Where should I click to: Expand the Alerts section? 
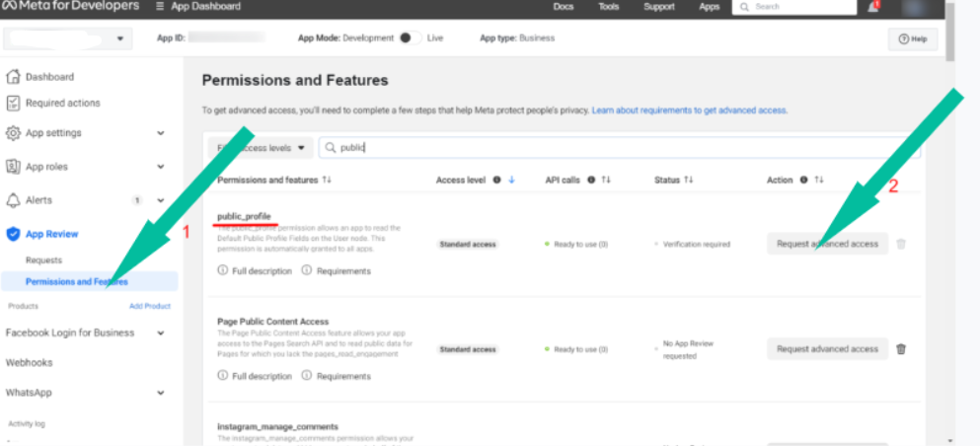pyautogui.click(x=161, y=200)
